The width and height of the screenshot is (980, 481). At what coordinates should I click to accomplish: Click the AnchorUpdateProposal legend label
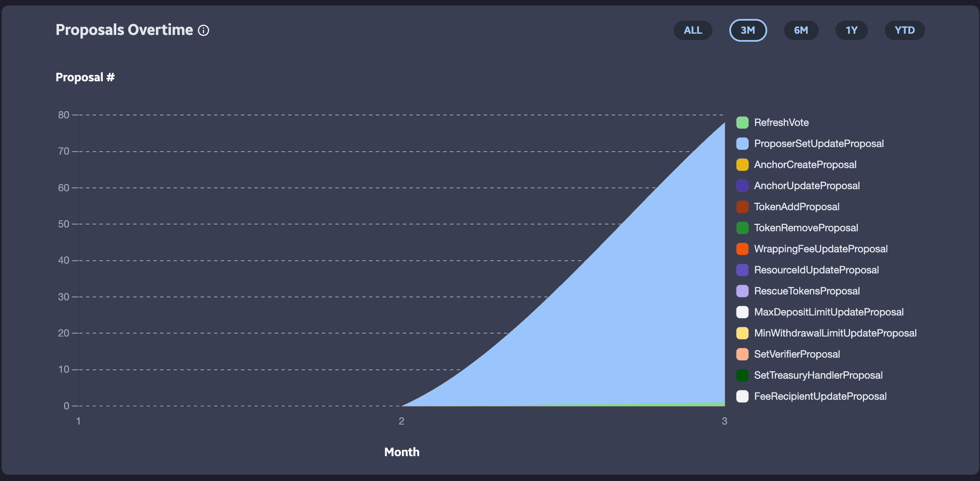tap(807, 186)
